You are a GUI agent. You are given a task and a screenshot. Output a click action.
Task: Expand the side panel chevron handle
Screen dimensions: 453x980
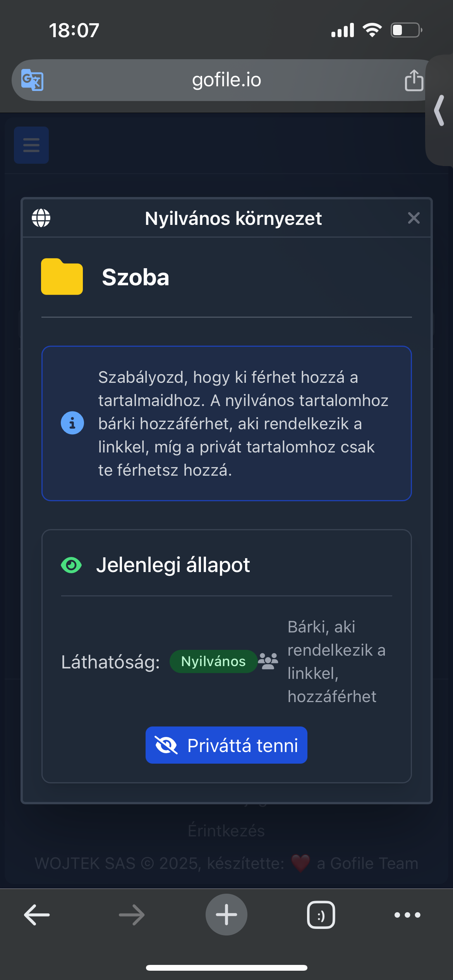coord(439,111)
